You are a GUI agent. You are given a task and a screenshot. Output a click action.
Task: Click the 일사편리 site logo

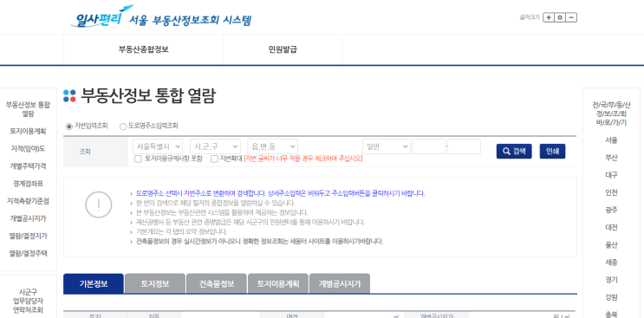160,16
